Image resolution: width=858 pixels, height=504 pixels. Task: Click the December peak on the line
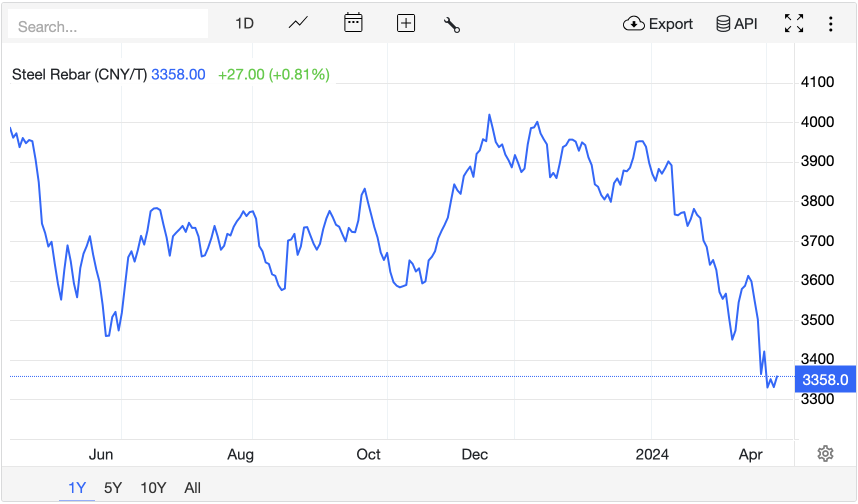point(489,115)
